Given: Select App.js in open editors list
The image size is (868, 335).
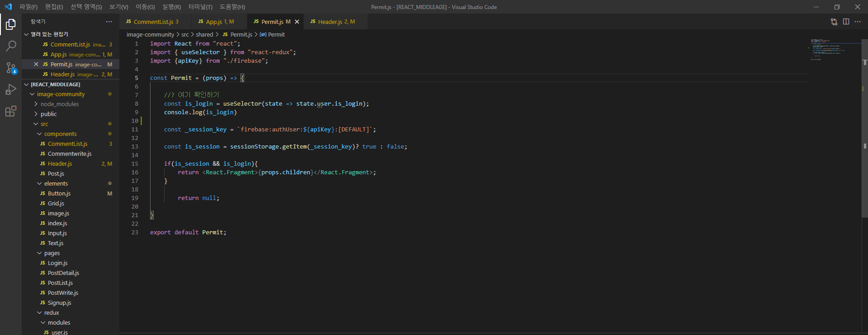Looking at the screenshot, I should [x=71, y=54].
